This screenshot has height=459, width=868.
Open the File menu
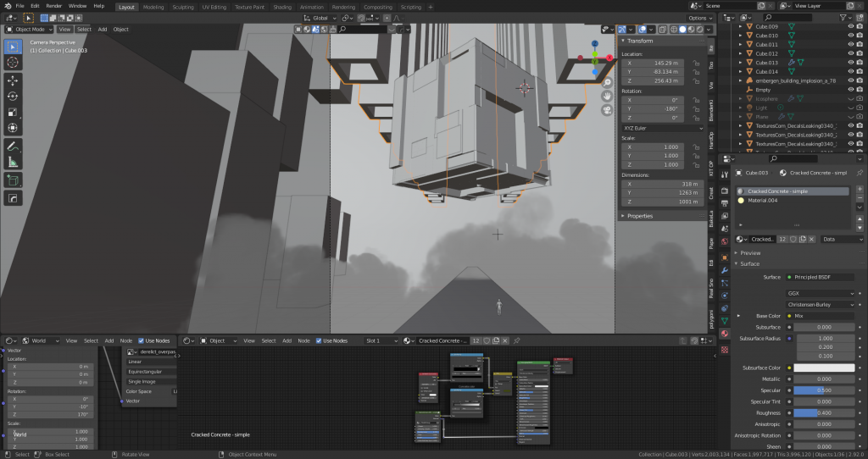click(20, 6)
